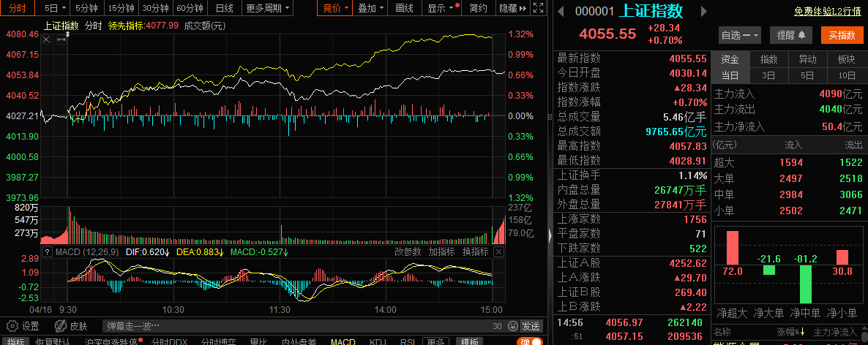Image resolution: width=868 pixels, height=345 pixels.
Task: Select 当日 fund flow range
Action: coord(730,75)
